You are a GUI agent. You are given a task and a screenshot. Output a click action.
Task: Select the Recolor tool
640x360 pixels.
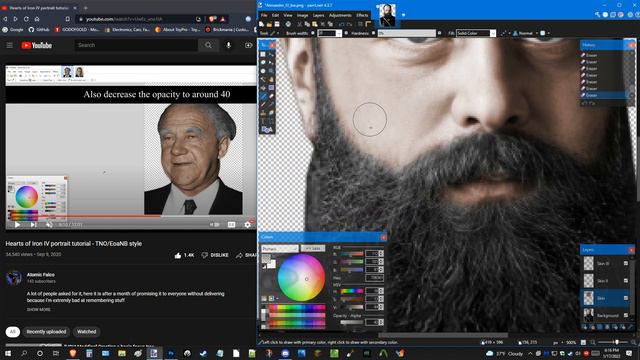click(271, 113)
